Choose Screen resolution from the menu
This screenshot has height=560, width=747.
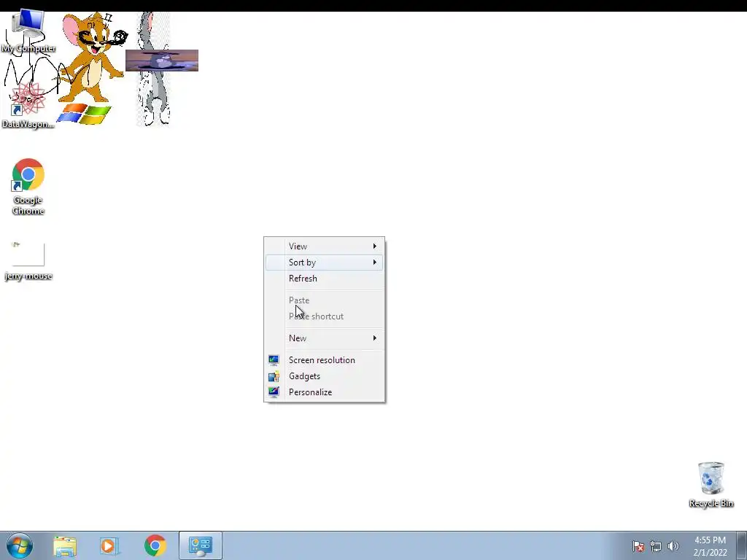(324, 360)
